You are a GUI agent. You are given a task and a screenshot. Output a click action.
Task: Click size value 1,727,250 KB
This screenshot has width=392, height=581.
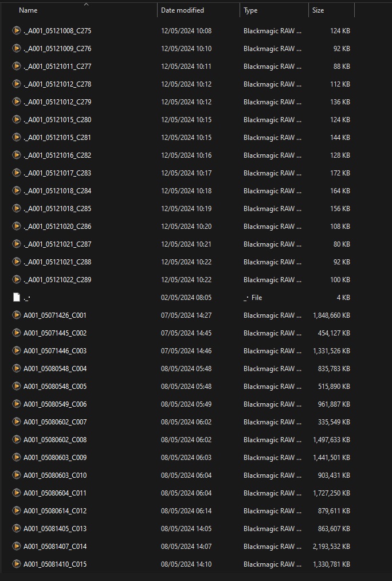click(331, 493)
